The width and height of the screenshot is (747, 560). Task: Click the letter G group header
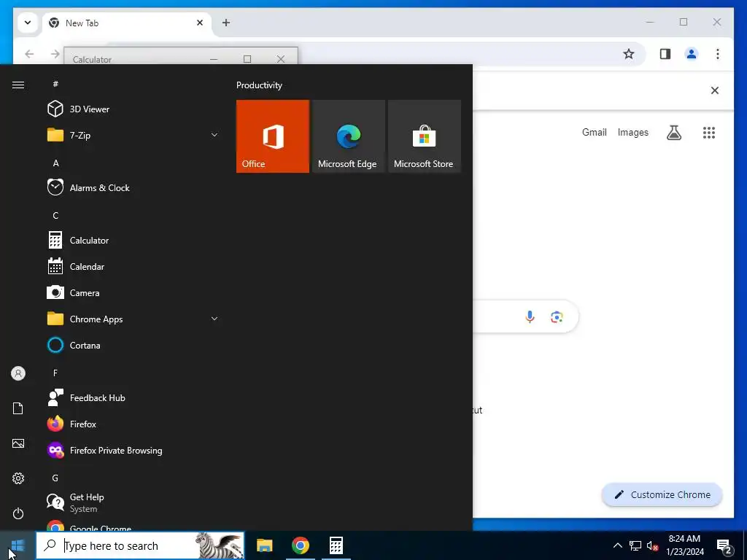55,478
